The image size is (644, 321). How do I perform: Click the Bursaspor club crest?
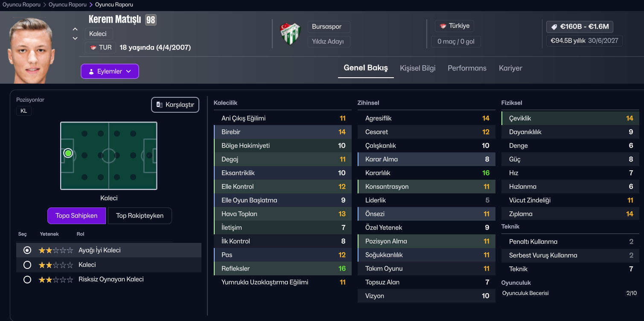point(290,34)
